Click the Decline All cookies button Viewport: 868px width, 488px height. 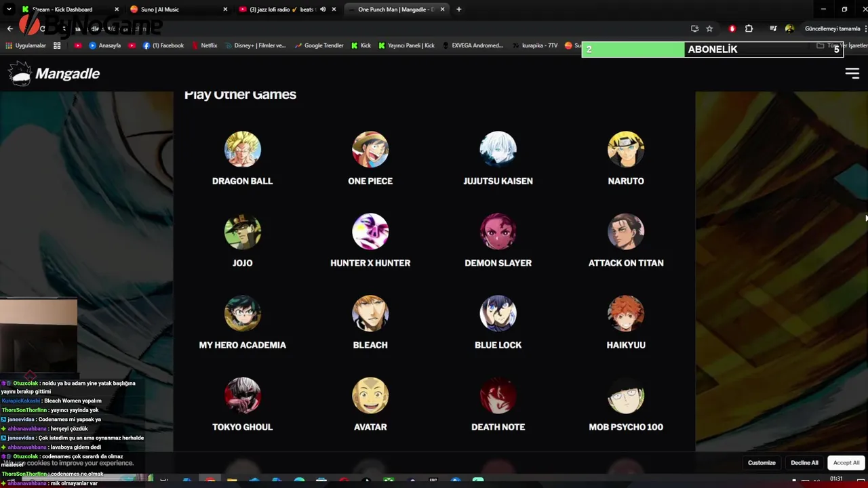804,462
